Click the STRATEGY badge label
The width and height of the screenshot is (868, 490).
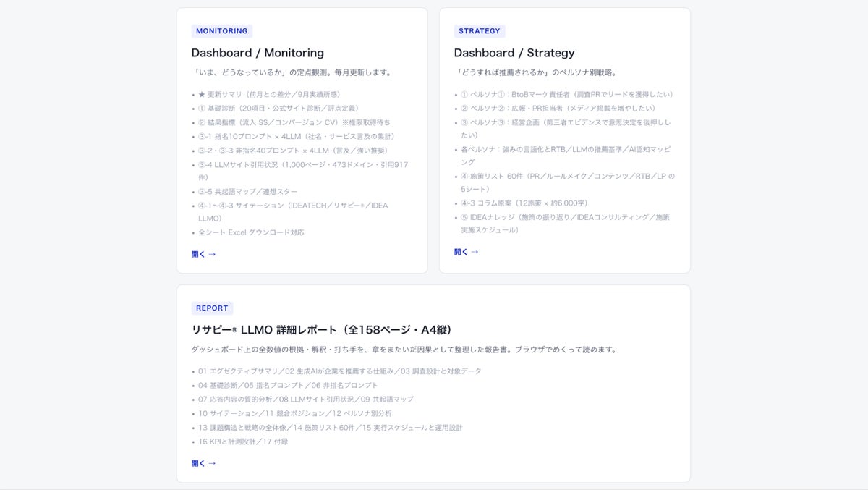tap(479, 31)
